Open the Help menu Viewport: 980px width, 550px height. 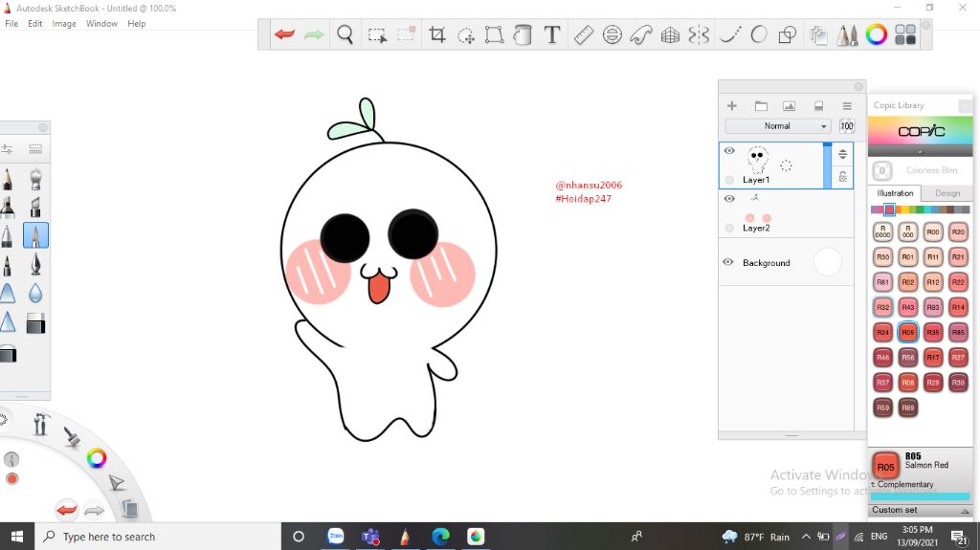click(x=136, y=24)
